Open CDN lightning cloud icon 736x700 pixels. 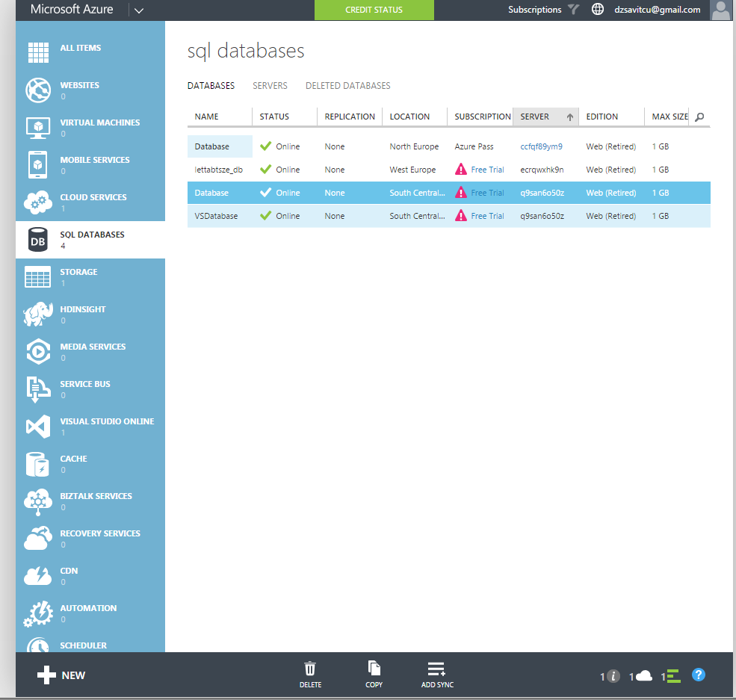[x=38, y=576]
